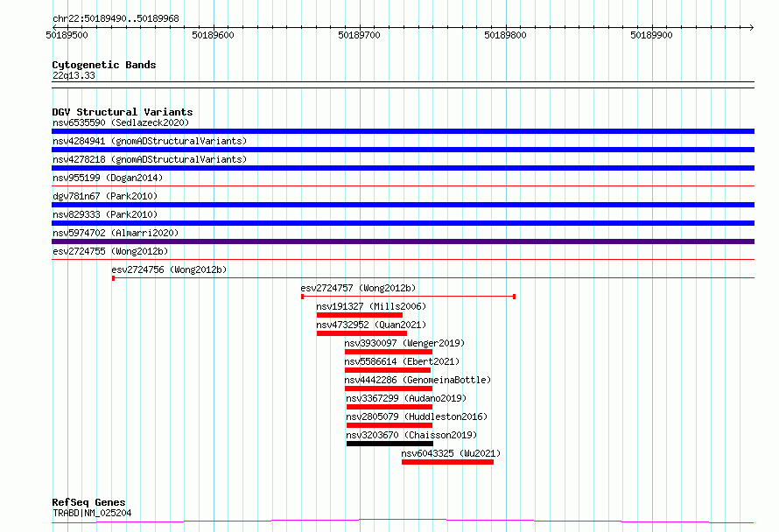Click the nsv829333 (Park2010) label
The height and width of the screenshot is (532, 779).
(x=105, y=214)
